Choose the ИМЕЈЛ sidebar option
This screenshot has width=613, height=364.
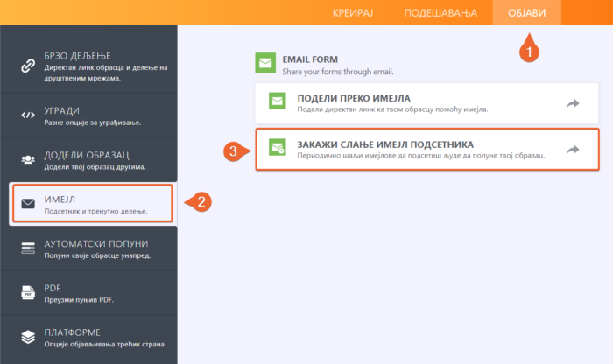(93, 204)
